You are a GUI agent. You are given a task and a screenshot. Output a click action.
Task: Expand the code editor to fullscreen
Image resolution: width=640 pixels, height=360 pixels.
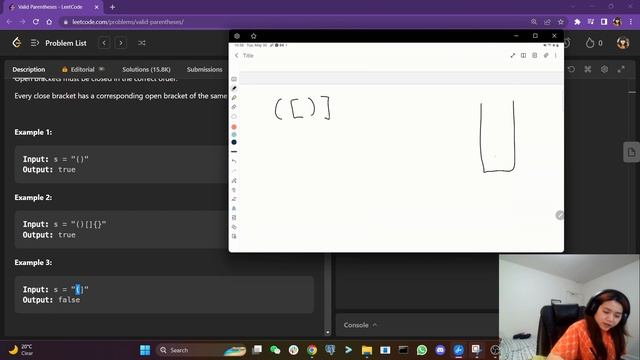621,69
